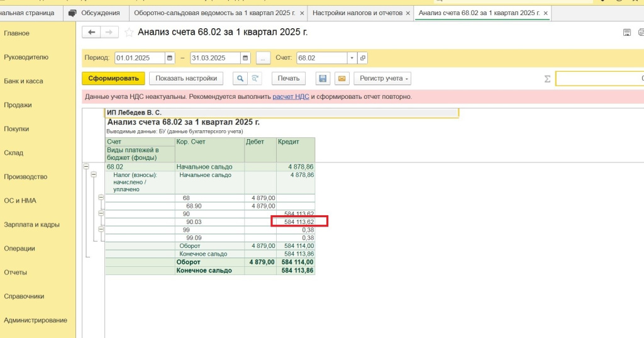Viewport: 644px width, 338px height.
Task: Click the sum sigma icon
Action: coord(547,79)
